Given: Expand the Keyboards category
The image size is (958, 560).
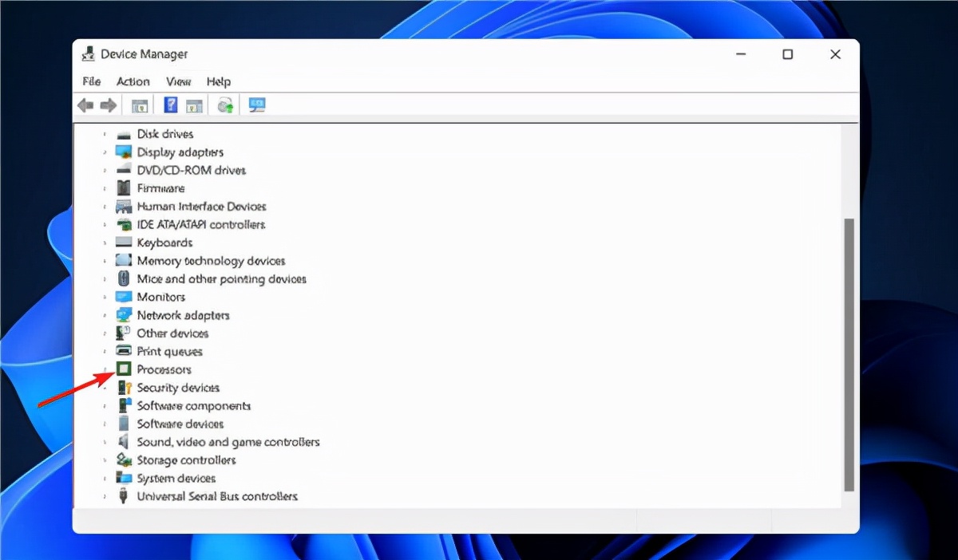Looking at the screenshot, I should click(x=105, y=243).
